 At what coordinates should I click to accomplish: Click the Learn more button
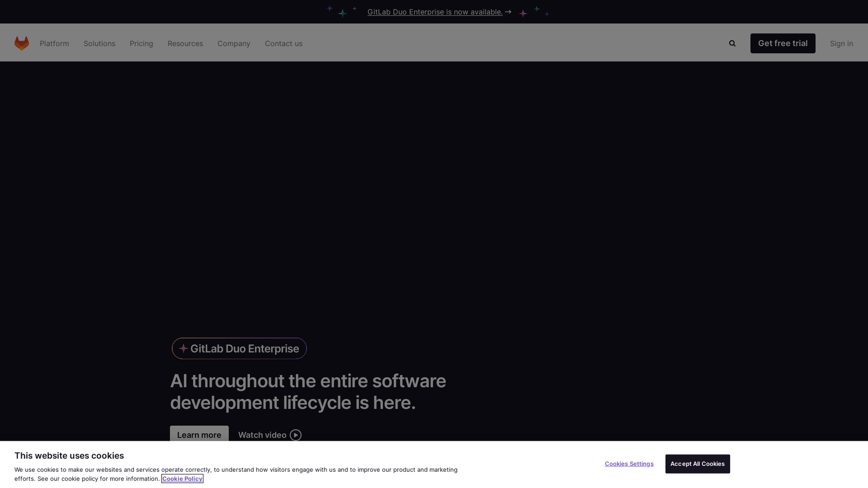[x=199, y=434]
